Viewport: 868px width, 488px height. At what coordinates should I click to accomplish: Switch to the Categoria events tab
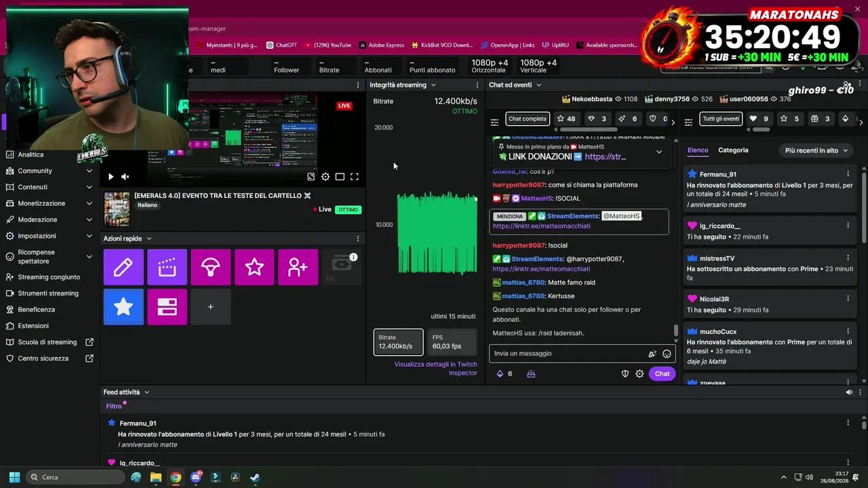click(733, 150)
